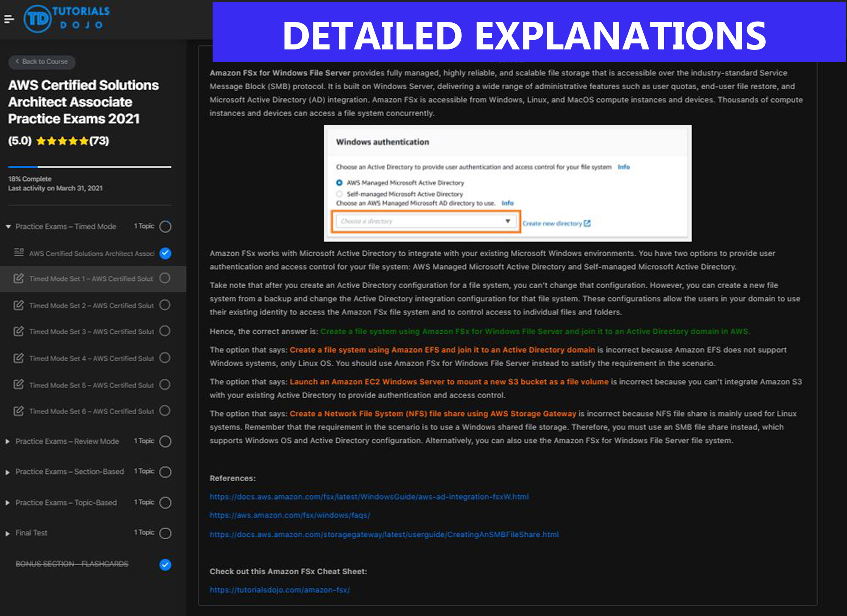This screenshot has height=616, width=847.
Task: Toggle completion circle for Timed Mode Set 3
Action: [x=165, y=331]
